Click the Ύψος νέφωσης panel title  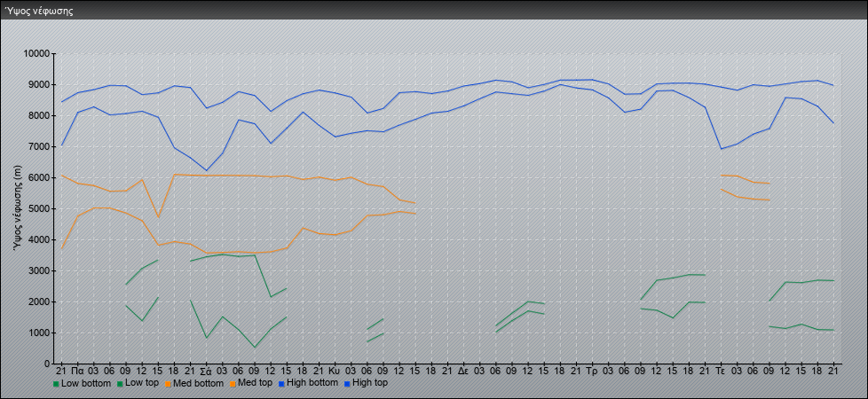click(38, 11)
